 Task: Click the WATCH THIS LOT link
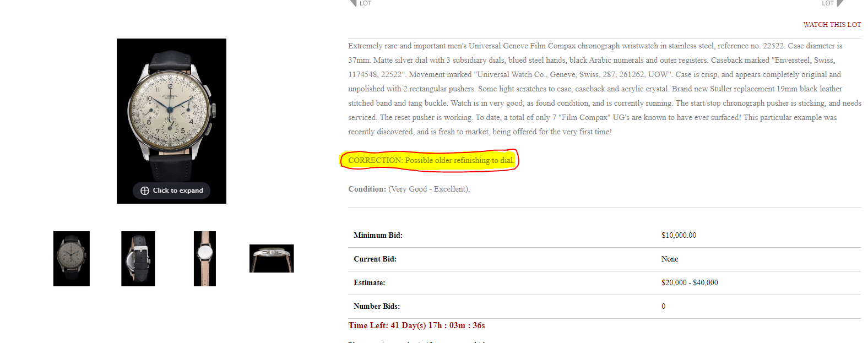click(x=832, y=25)
